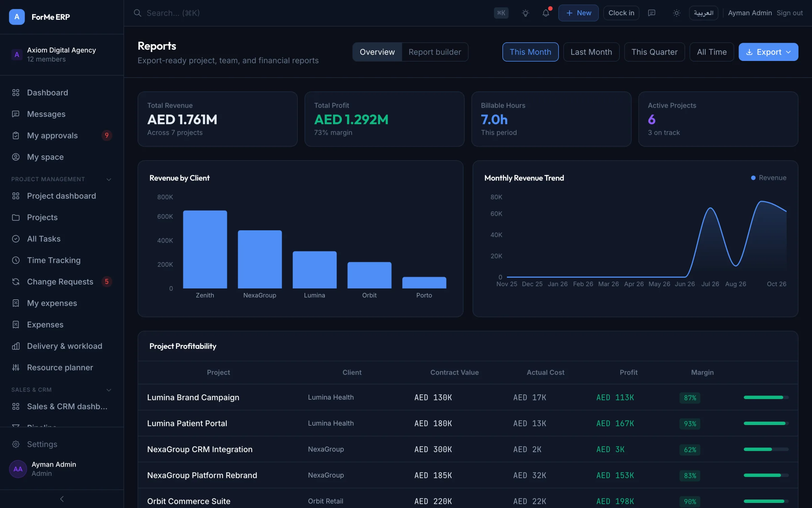Click the Clock in button
The height and width of the screenshot is (508, 812).
(x=621, y=13)
